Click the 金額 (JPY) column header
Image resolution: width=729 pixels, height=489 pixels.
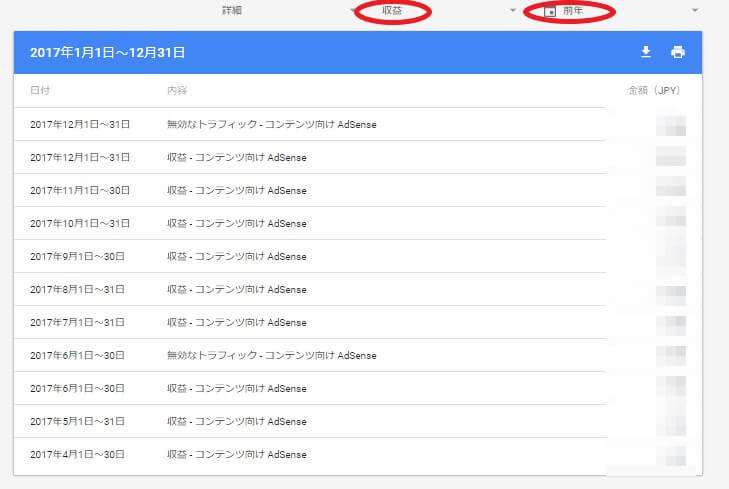pos(654,90)
